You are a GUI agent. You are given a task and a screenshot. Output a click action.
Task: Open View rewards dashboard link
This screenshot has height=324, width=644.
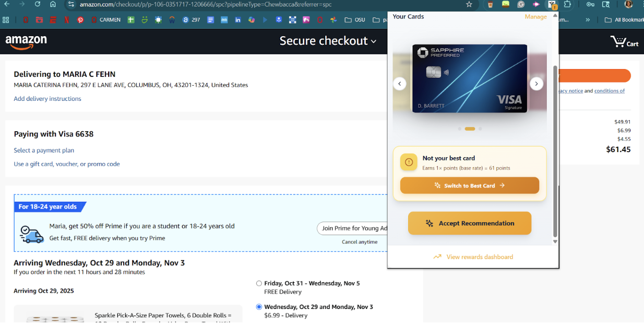pyautogui.click(x=473, y=257)
